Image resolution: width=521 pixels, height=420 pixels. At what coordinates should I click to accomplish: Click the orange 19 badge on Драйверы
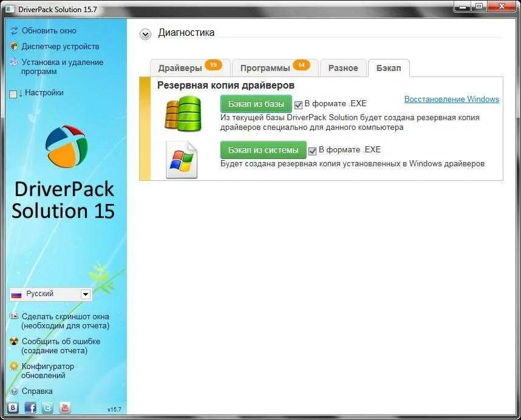point(213,65)
